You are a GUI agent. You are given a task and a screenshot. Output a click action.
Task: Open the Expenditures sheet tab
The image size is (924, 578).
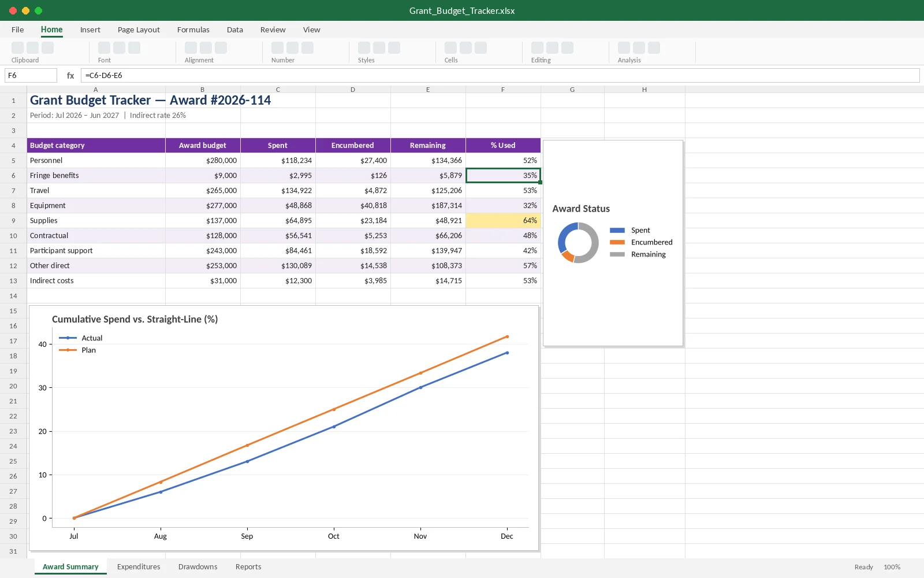139,566
